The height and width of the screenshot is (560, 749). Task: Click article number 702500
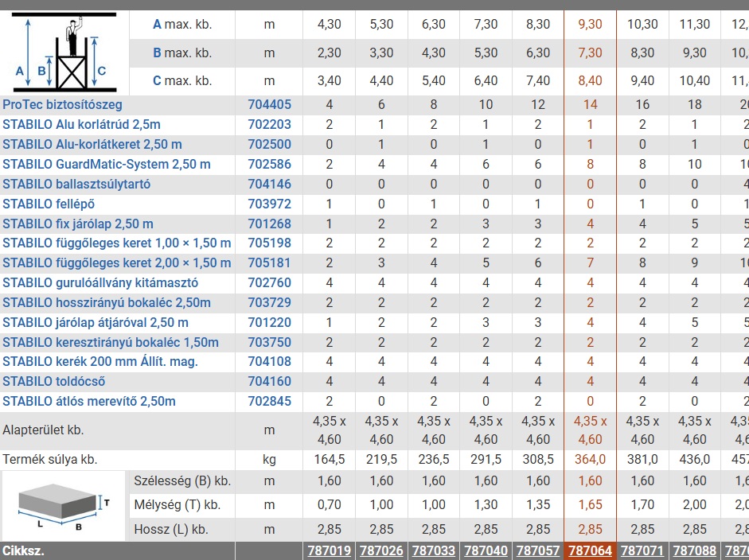(x=269, y=145)
